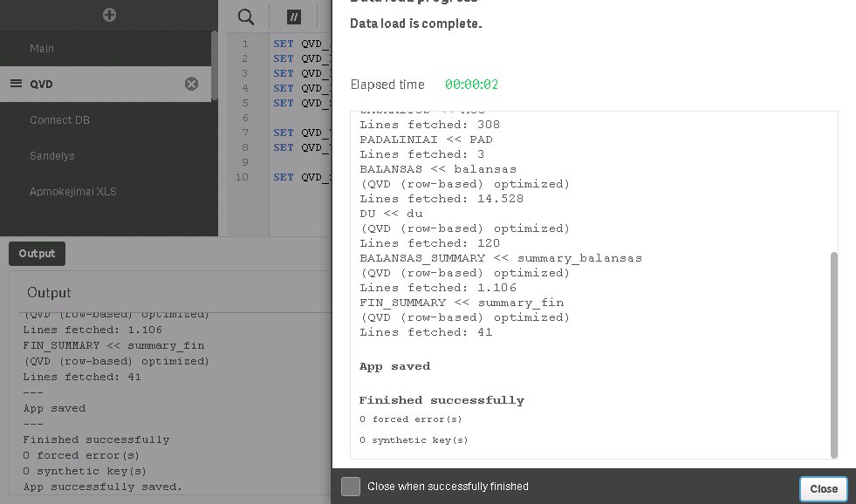This screenshot has height=504, width=856.
Task: Grab the QVD section drag handle icon
Action: point(17,84)
